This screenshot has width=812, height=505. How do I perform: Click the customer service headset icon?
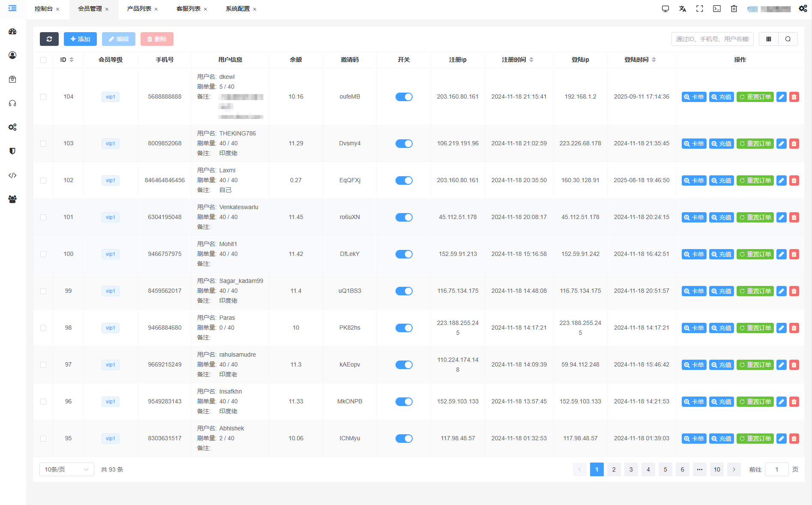pyautogui.click(x=12, y=103)
